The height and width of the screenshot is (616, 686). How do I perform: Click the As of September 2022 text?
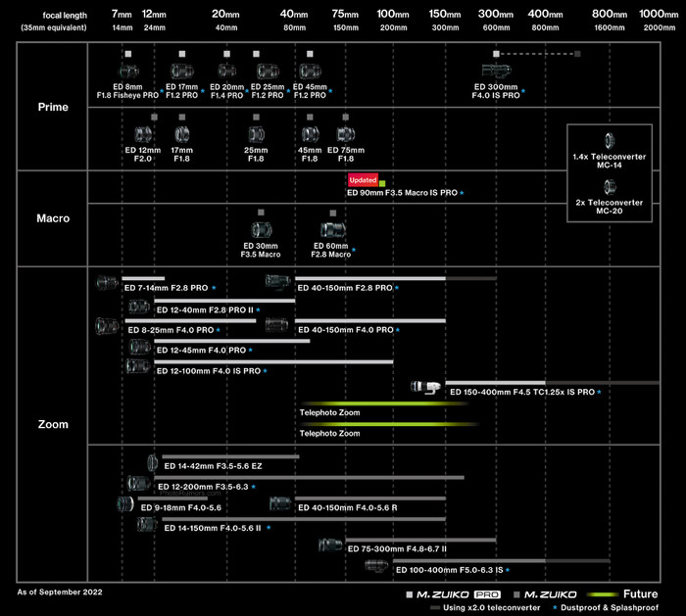tap(60, 592)
